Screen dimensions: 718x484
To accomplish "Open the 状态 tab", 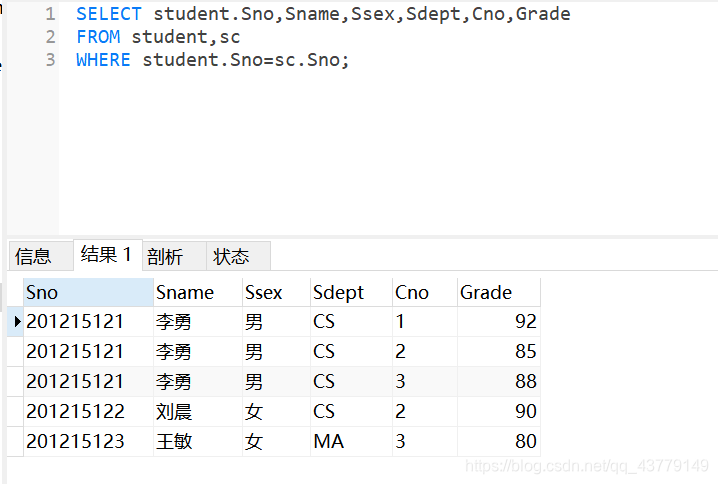I will point(238,256).
